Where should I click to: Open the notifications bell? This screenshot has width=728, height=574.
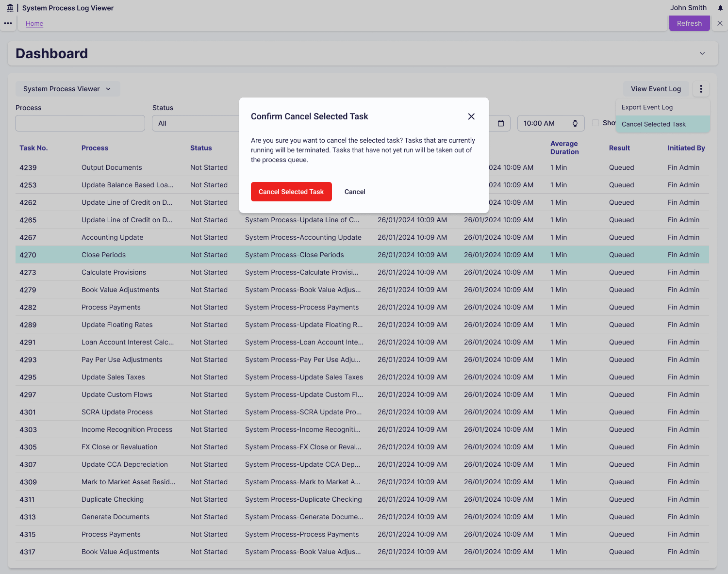click(720, 8)
